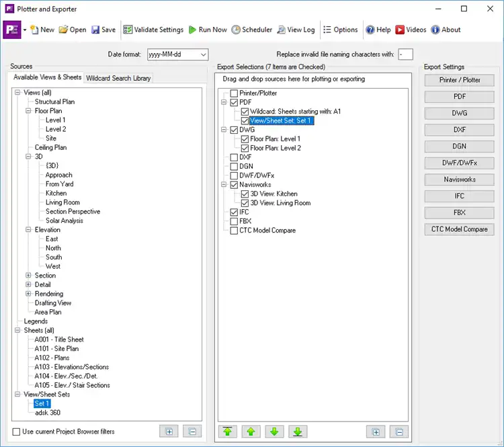This screenshot has height=447, width=504.
Task: Move selected export item down one
Action: [x=274, y=432]
